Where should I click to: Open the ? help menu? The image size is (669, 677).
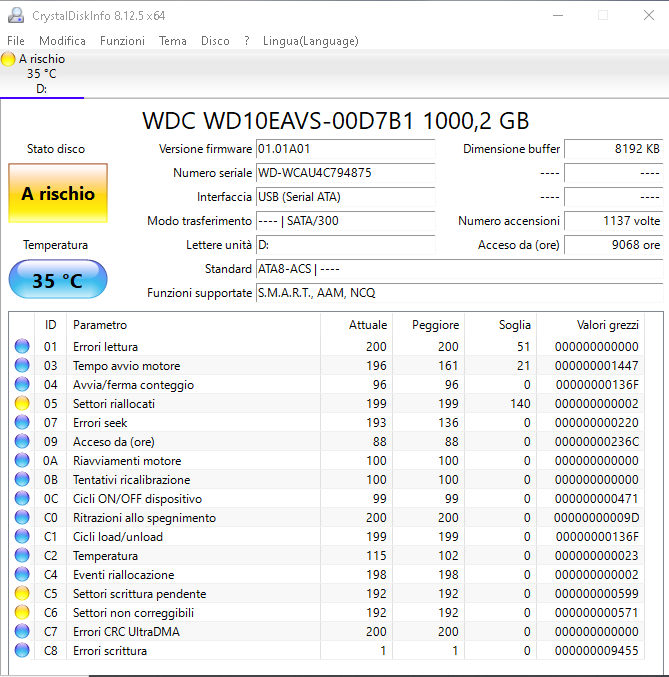(x=247, y=41)
